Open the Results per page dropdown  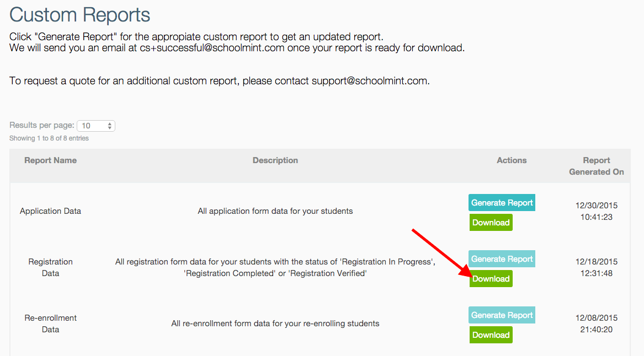point(95,126)
